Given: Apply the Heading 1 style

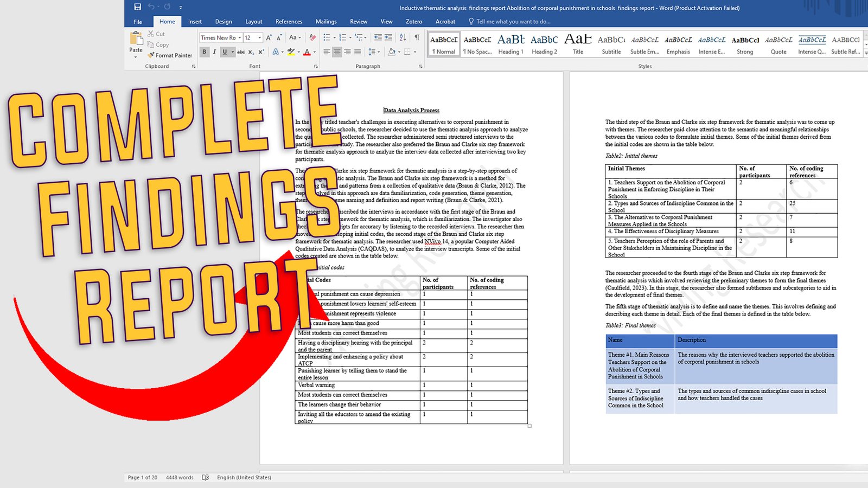Looking at the screenshot, I should (510, 44).
